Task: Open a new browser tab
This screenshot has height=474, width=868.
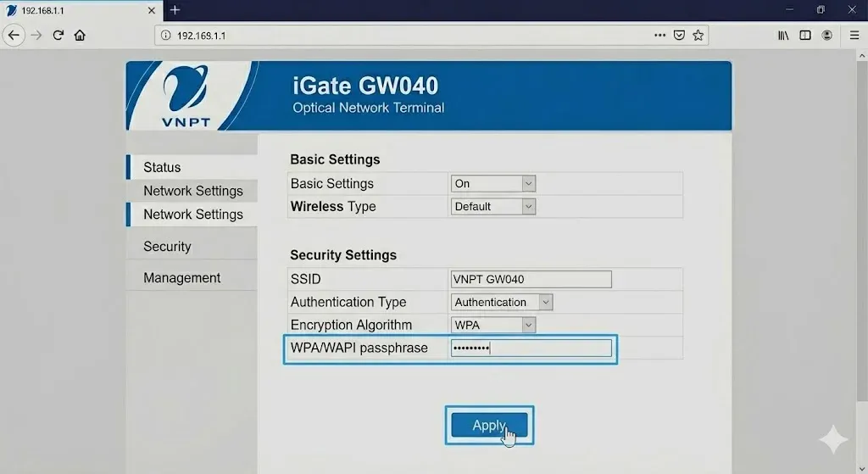Action: coord(175,10)
